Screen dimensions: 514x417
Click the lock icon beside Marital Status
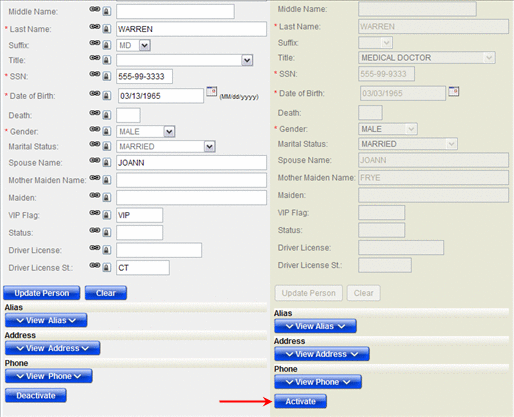pos(106,146)
